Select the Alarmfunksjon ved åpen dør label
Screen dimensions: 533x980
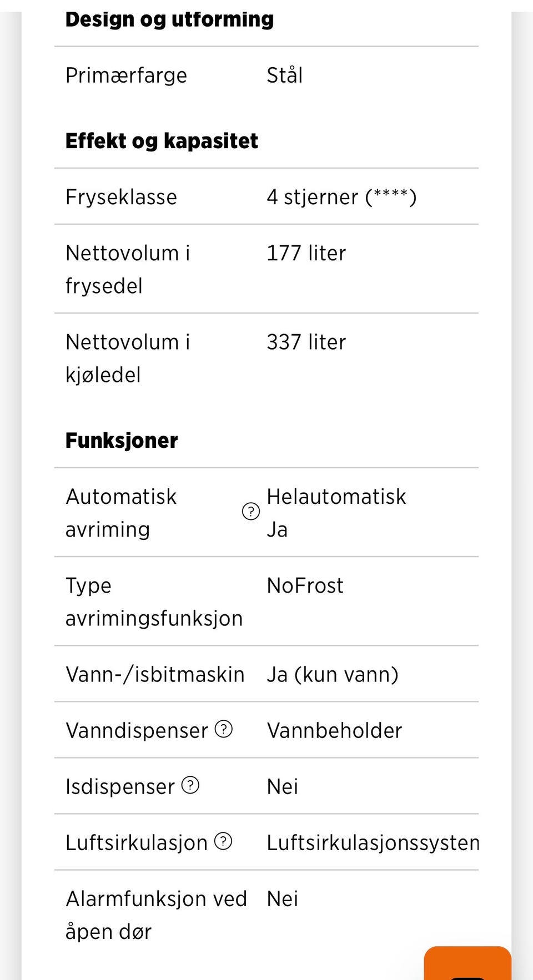coord(156,915)
